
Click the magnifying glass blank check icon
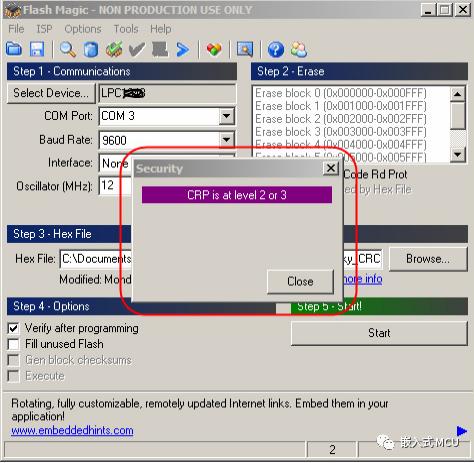68,49
